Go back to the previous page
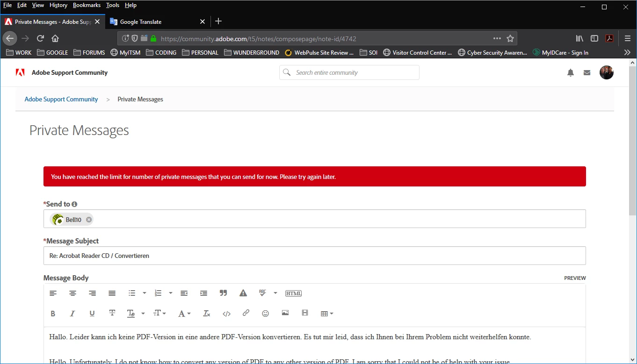 pos(10,38)
